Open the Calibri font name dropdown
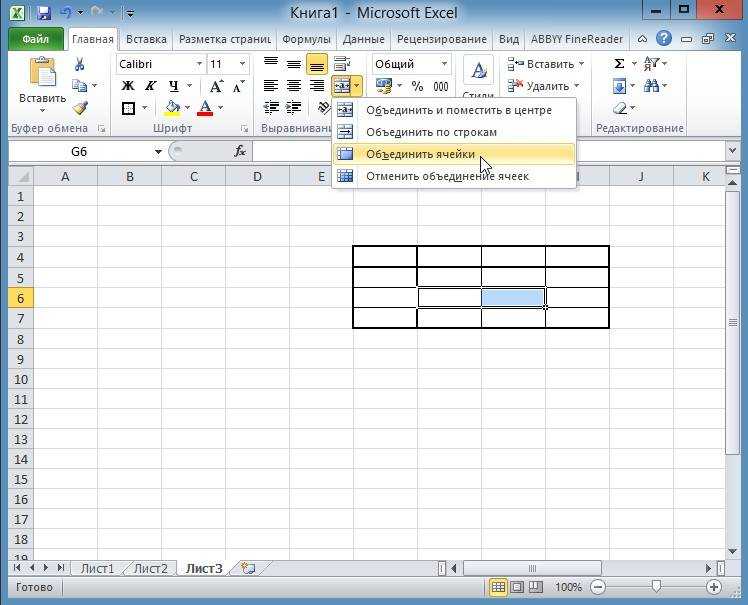Image resolution: width=748 pixels, height=605 pixels. (199, 64)
